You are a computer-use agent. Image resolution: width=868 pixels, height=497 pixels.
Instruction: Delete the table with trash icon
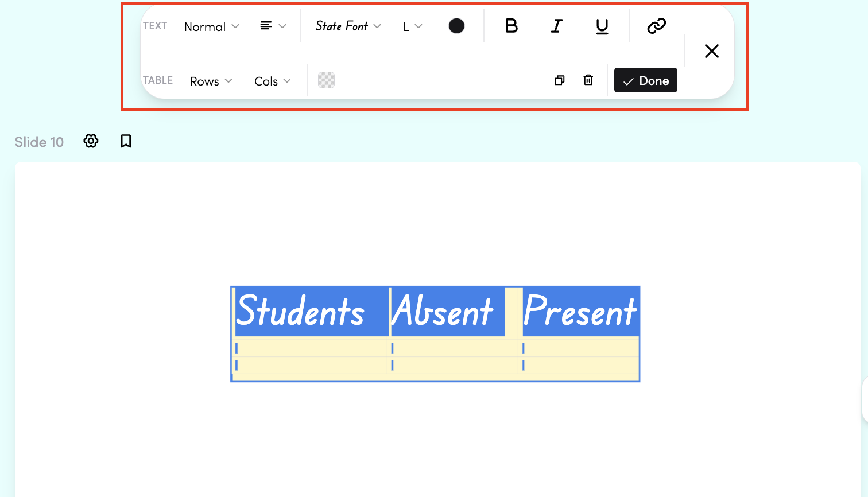coord(588,80)
